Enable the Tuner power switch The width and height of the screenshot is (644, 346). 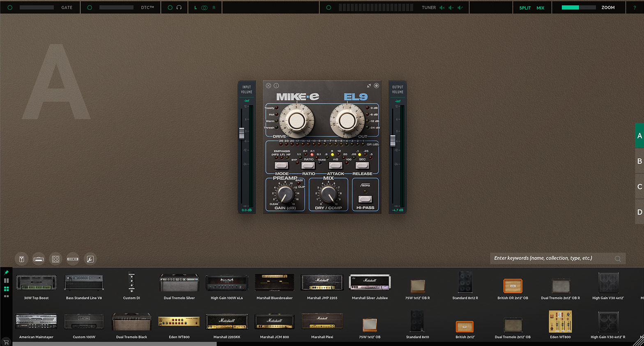tap(328, 7)
